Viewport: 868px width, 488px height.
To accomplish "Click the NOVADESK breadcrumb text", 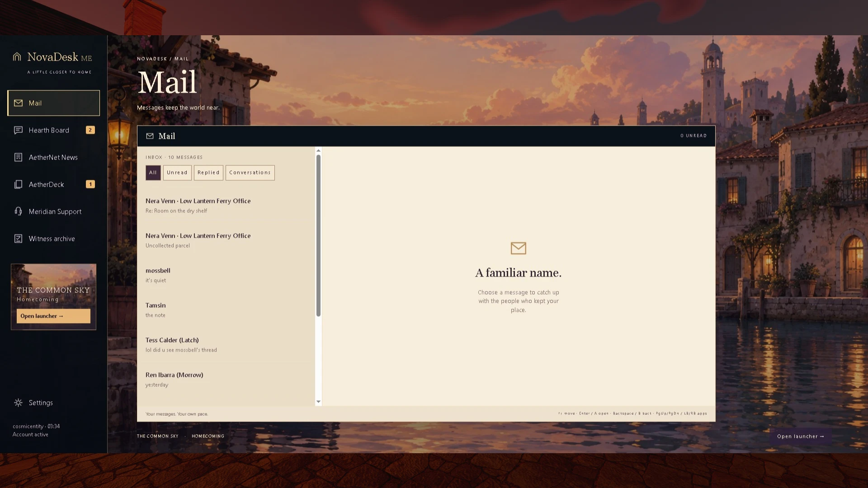I will 152,59.
